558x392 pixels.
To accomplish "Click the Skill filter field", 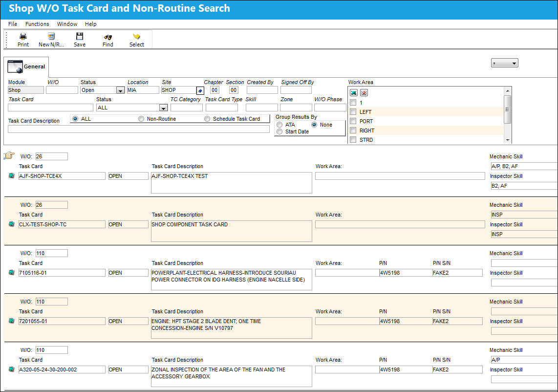I will tap(261, 108).
